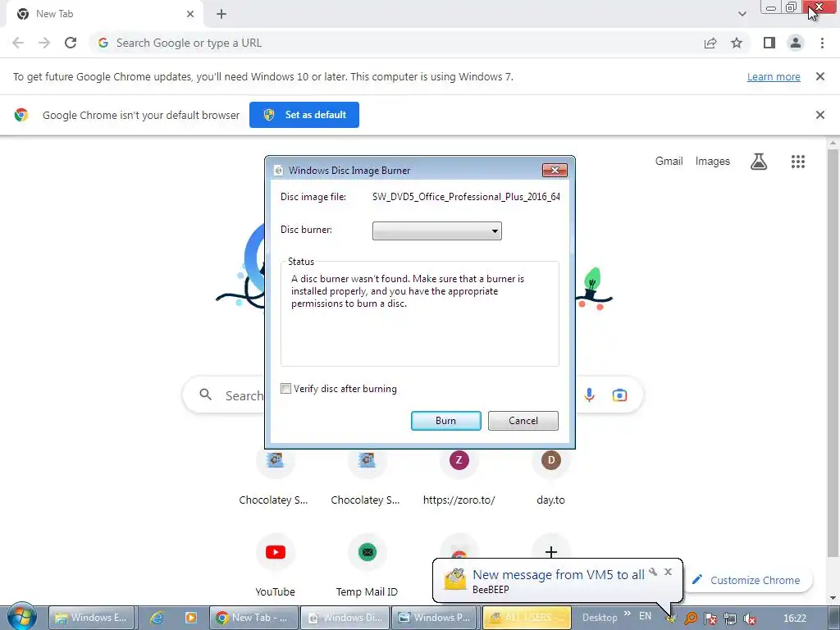This screenshot has height=630, width=840.
Task: Open the network tray icon
Action: pos(729,619)
